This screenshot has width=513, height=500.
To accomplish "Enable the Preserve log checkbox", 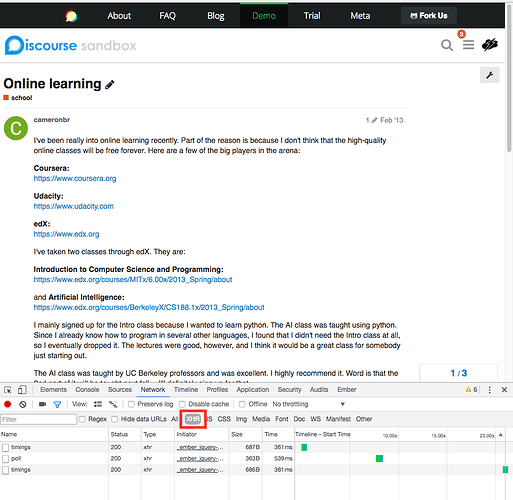I will [x=131, y=404].
